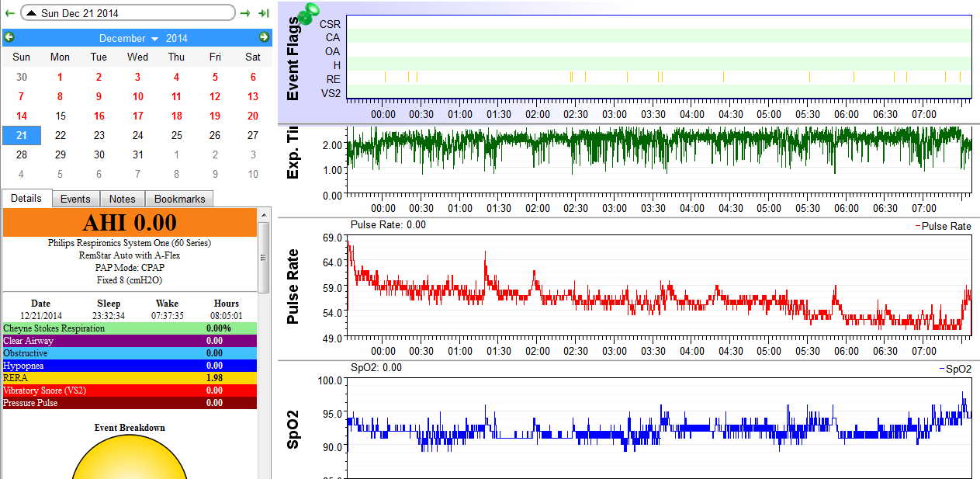Go to previous day with left green arrow
Screen dimensions: 980x479
(10, 13)
